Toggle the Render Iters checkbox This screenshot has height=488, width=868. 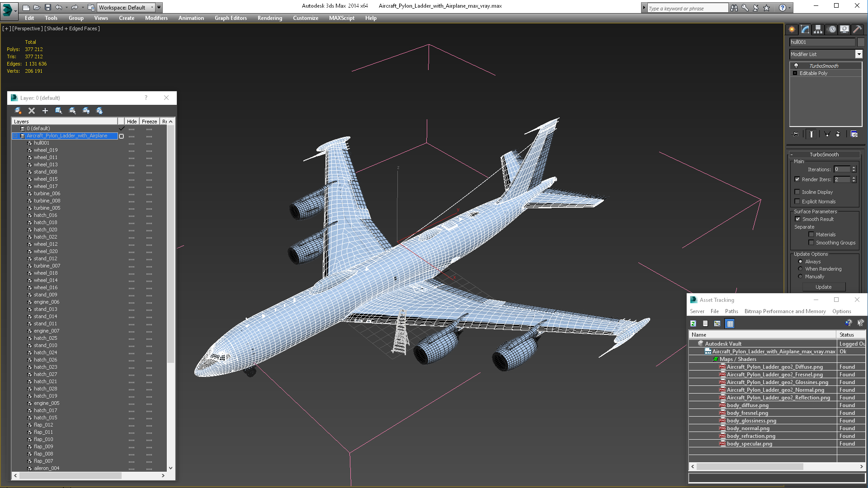[797, 179]
